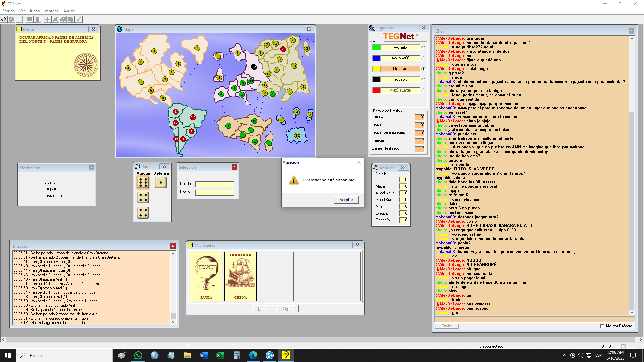Click the red color swatch for AlexDeLarge
The width and height of the screenshot is (644, 362).
376,90
